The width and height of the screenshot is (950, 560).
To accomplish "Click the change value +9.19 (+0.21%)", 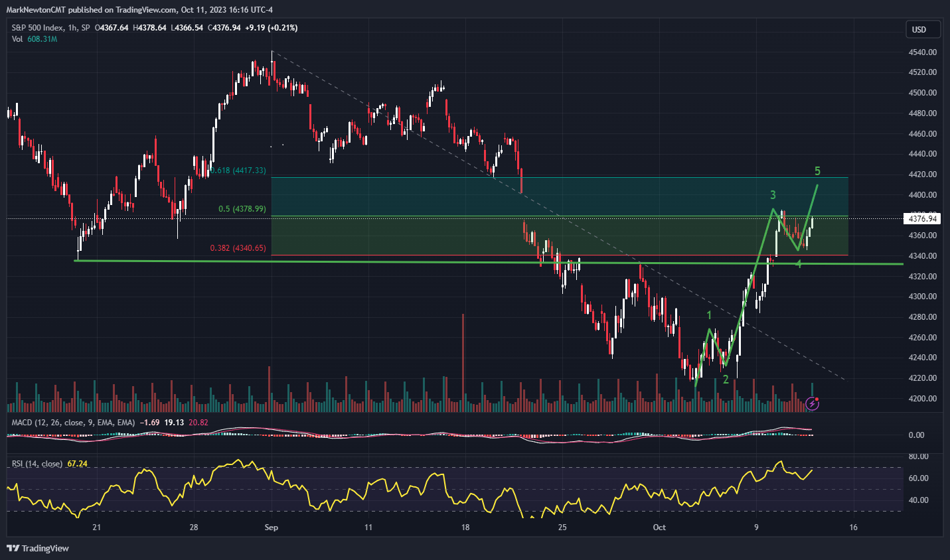I will coord(271,28).
